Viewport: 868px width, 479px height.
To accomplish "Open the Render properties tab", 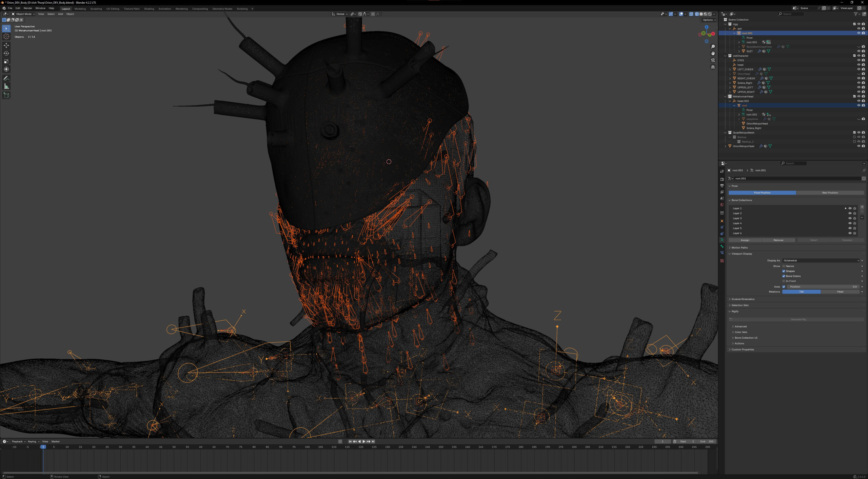I will tap(722, 179).
